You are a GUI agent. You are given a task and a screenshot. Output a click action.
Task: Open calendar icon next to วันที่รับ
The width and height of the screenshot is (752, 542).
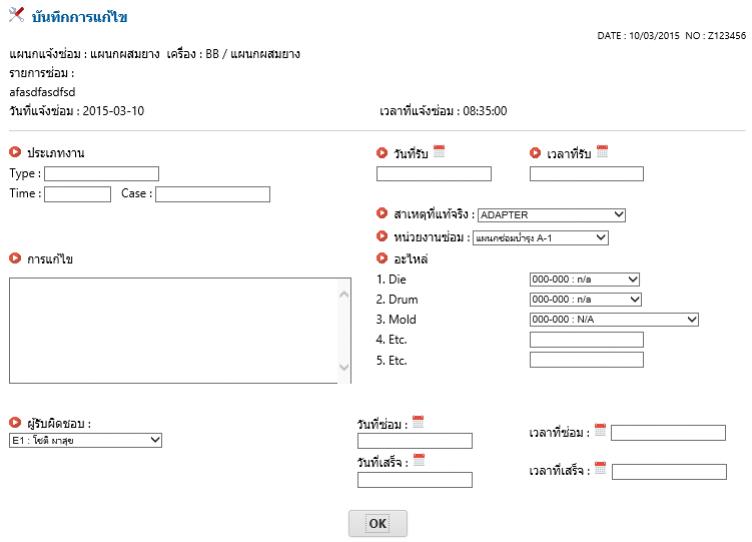(x=439, y=152)
